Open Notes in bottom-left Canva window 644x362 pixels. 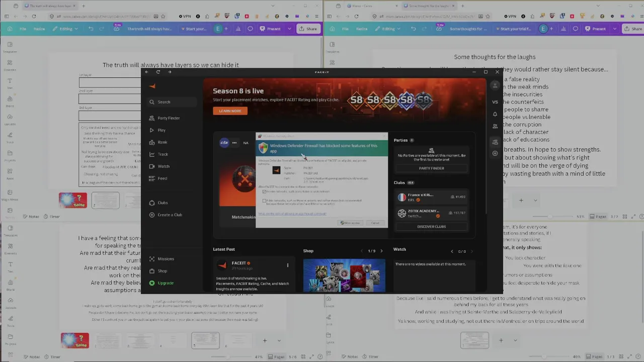click(x=31, y=357)
